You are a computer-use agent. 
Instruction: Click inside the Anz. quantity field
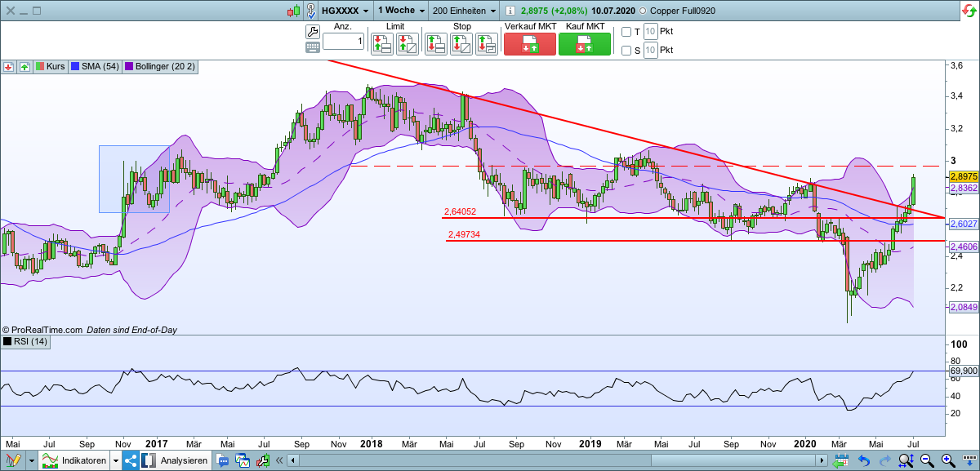[343, 41]
